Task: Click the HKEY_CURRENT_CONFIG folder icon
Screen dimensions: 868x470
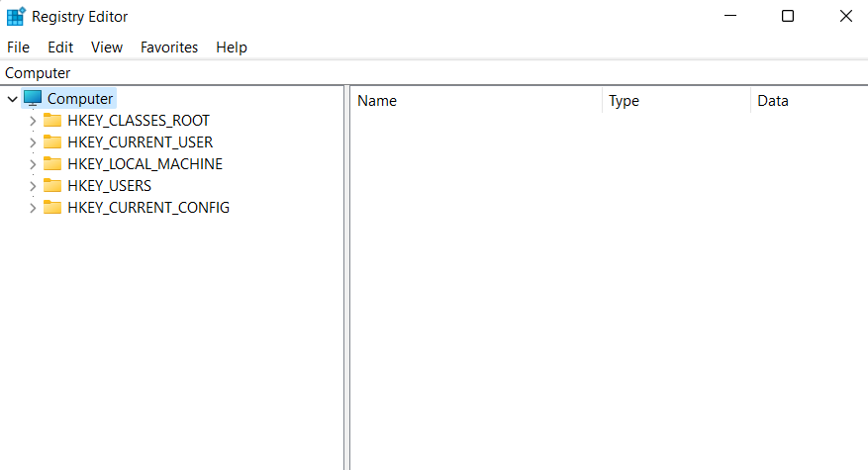Action: click(x=52, y=208)
